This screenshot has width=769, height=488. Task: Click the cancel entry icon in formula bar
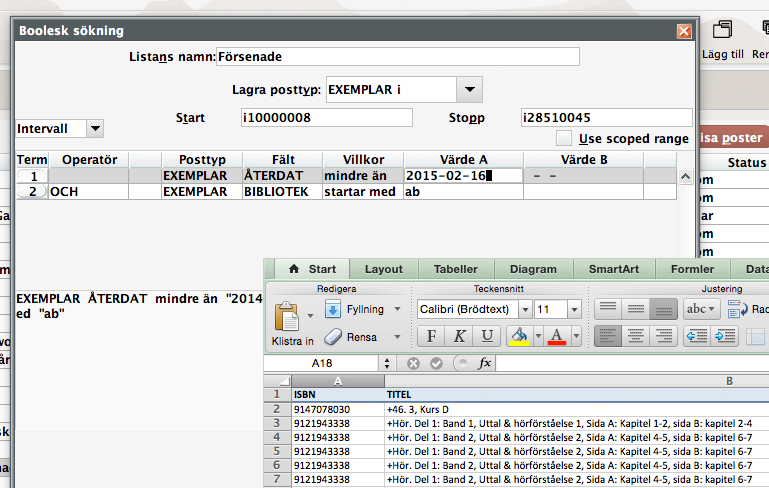coord(413,363)
